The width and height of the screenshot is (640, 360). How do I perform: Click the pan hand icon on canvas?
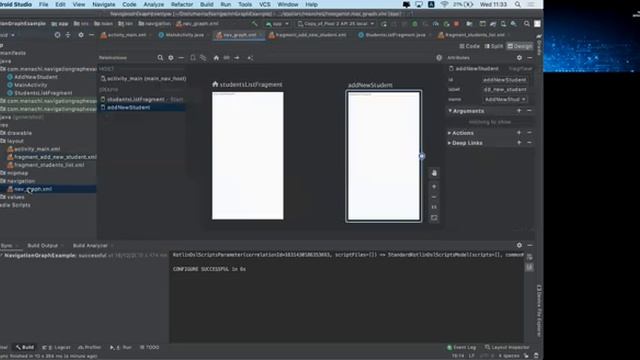(x=434, y=173)
